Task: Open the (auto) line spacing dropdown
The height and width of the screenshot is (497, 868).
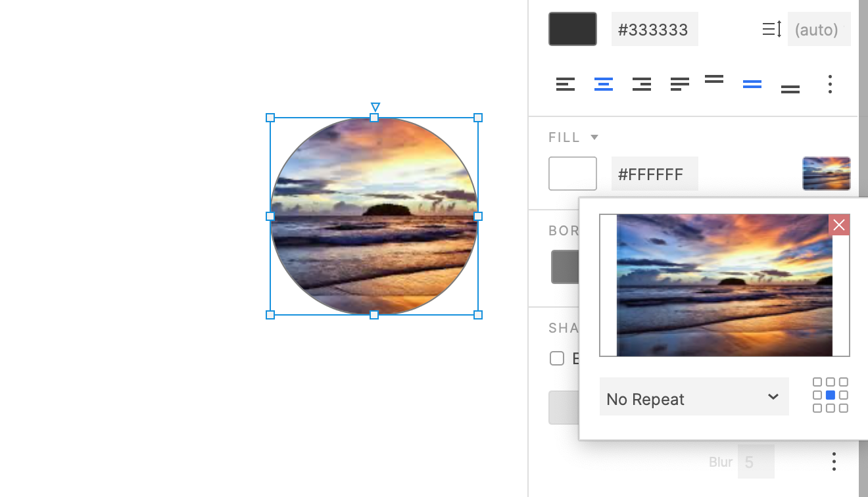Action: click(x=819, y=29)
